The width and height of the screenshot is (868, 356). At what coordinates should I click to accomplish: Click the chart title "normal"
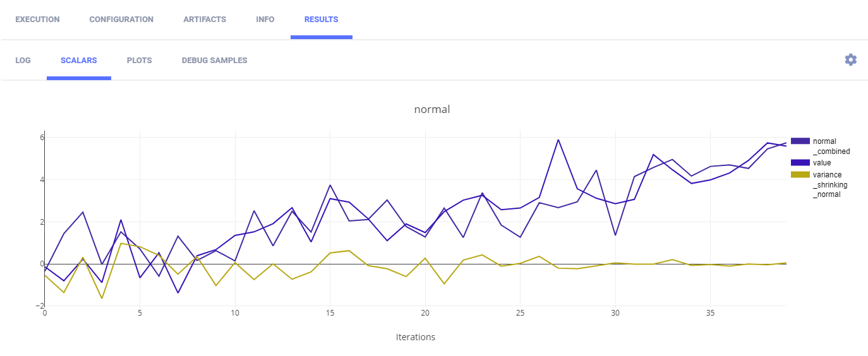click(x=431, y=109)
